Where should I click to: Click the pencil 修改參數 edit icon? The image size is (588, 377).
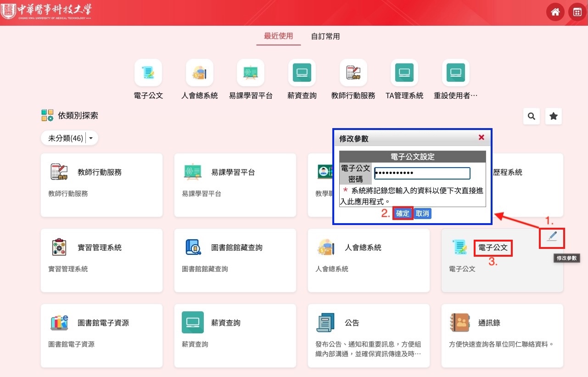[x=551, y=237]
